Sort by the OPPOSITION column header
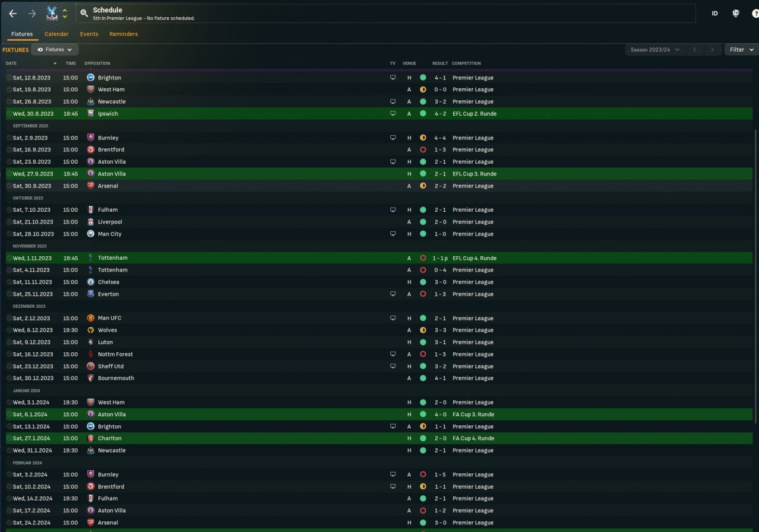Image resolution: width=759 pixels, height=532 pixels. click(97, 63)
